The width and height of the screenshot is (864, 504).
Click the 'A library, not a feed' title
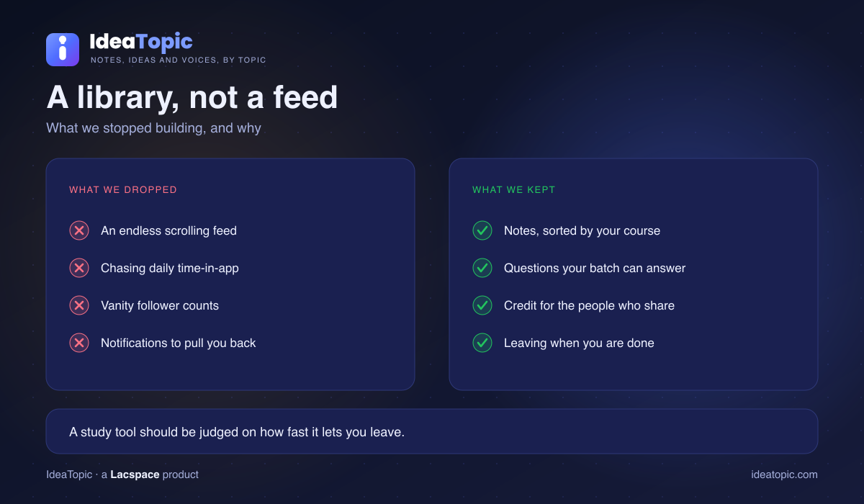192,97
